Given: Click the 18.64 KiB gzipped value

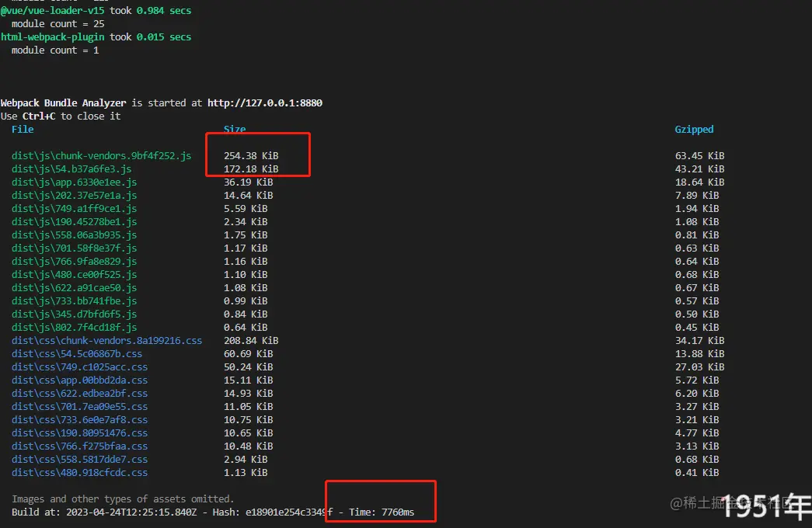Looking at the screenshot, I should [x=699, y=182].
